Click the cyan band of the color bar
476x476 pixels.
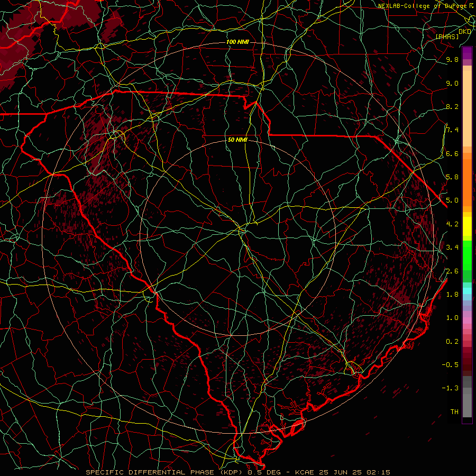467,290
